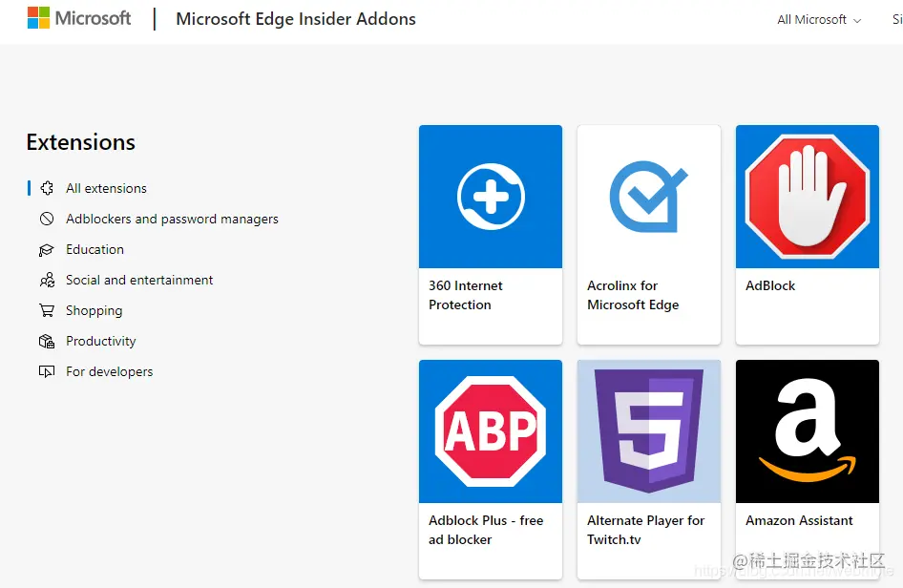Click the For developers icon

pyautogui.click(x=47, y=371)
